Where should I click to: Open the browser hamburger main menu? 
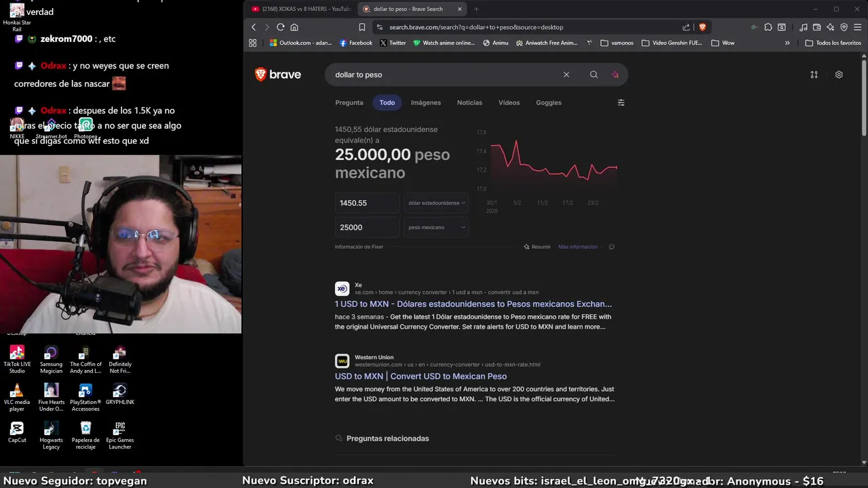858,27
